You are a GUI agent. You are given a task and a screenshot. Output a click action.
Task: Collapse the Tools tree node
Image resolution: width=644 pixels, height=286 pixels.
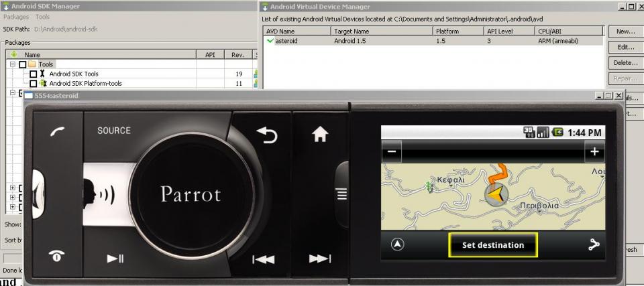pyautogui.click(x=13, y=64)
